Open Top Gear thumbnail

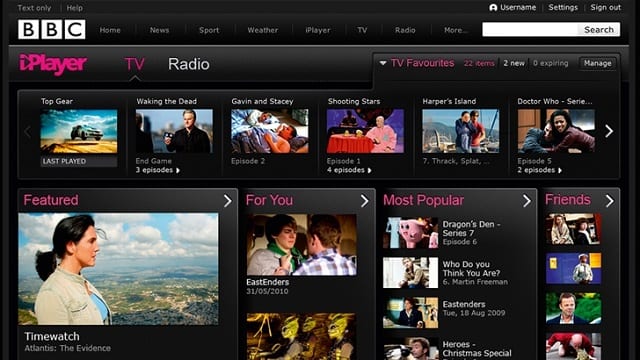[79, 131]
